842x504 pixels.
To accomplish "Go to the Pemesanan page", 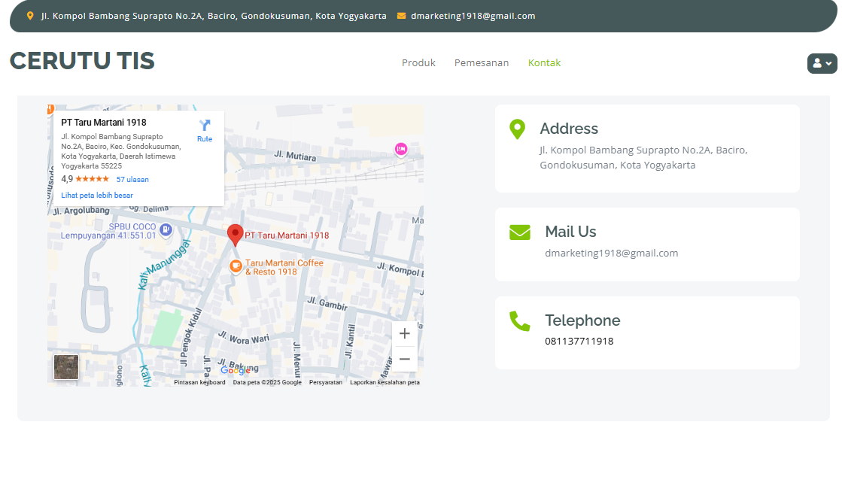I will point(482,63).
